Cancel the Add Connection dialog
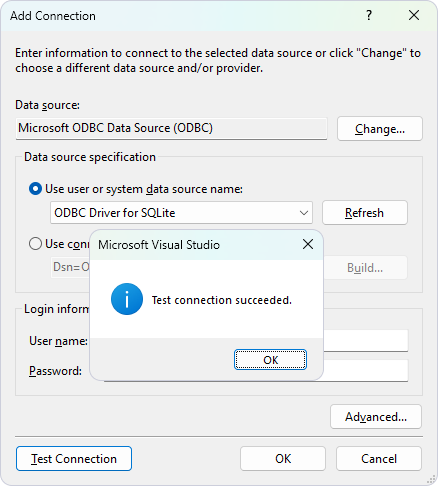The height and width of the screenshot is (486, 438). point(379,459)
